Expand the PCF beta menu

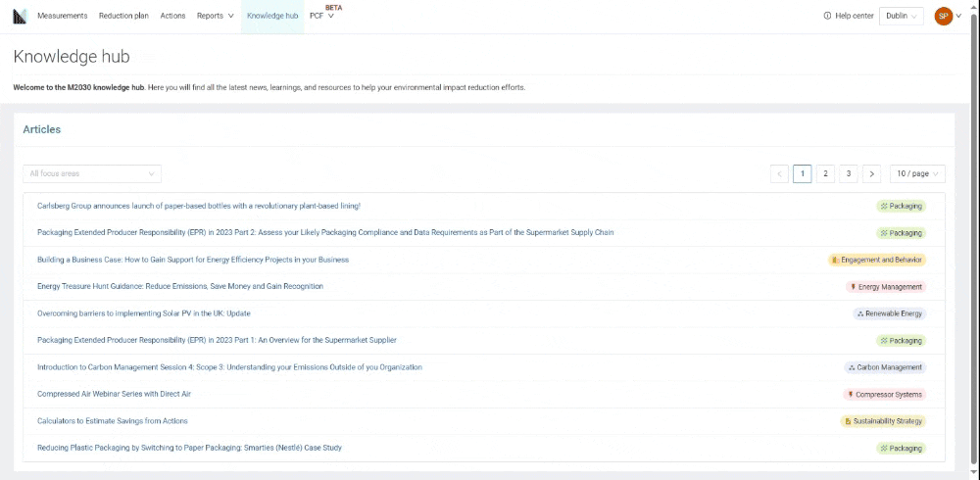(x=321, y=16)
